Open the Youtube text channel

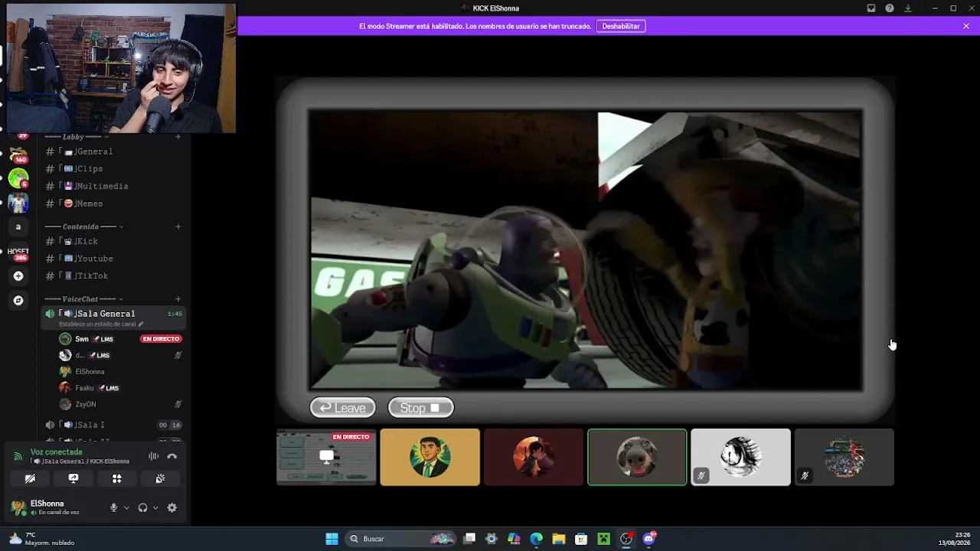click(115, 259)
